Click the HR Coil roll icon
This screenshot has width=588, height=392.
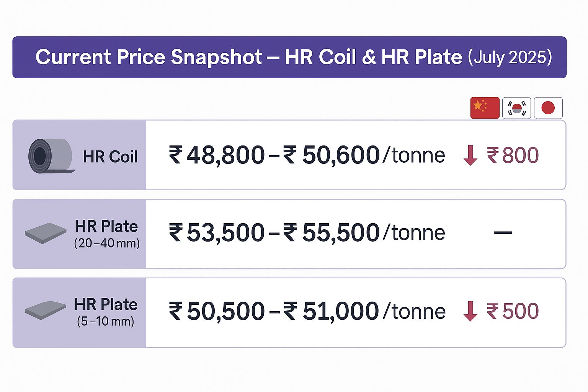point(51,156)
